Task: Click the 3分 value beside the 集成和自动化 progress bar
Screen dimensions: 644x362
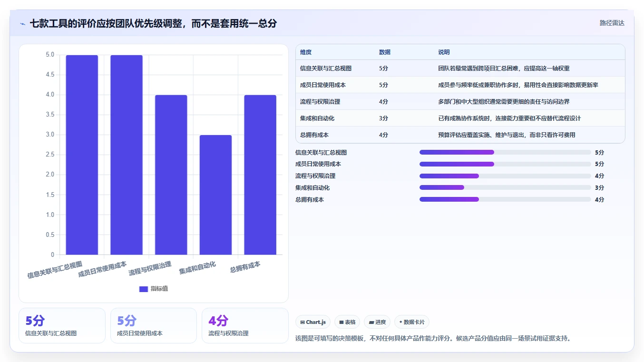Action: pos(599,187)
